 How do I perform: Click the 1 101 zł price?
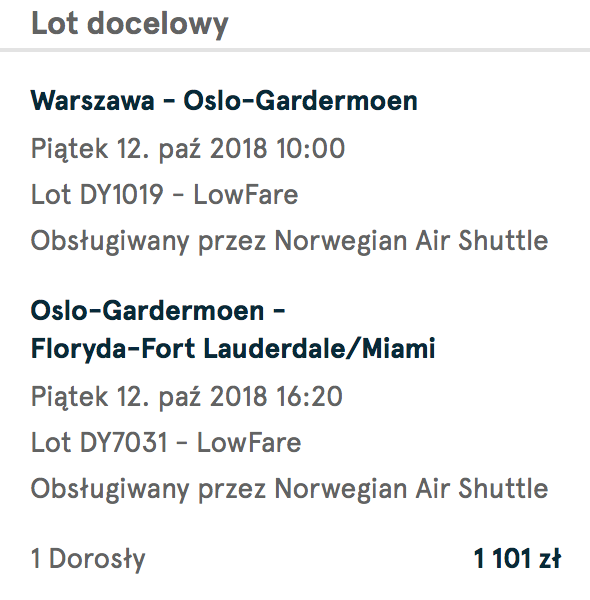tap(517, 559)
